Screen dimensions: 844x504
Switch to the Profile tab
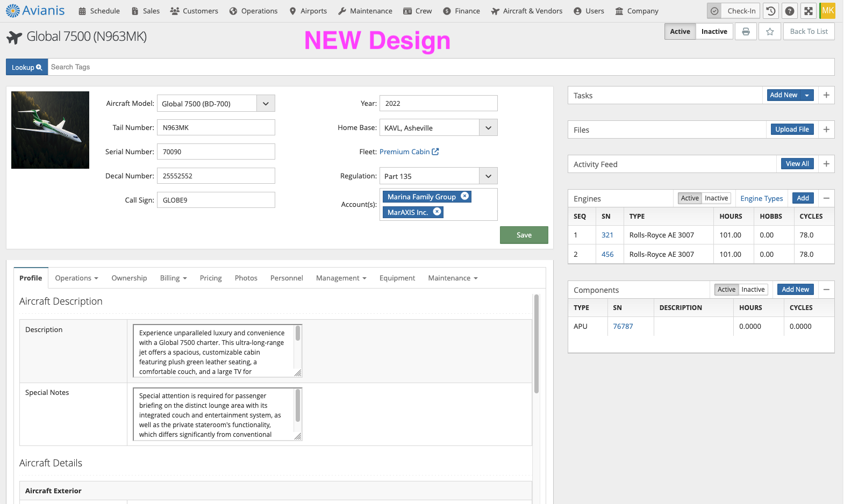click(x=31, y=278)
